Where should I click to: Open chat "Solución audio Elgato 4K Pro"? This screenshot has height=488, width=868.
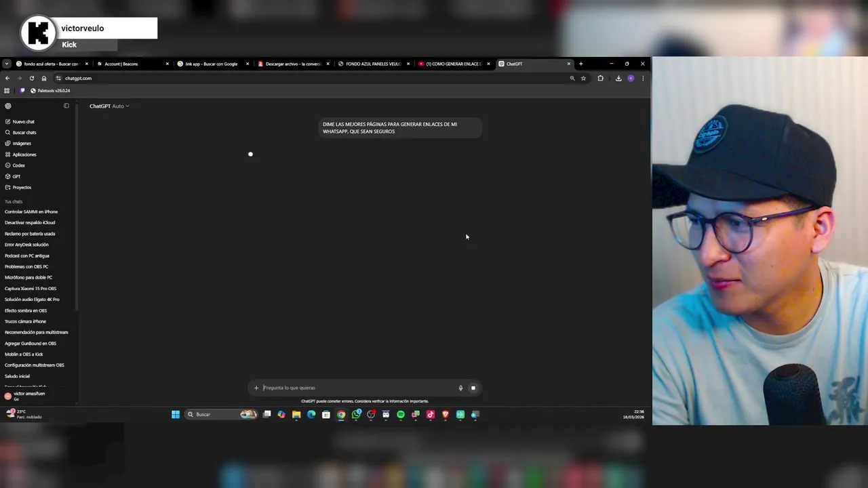coord(32,300)
